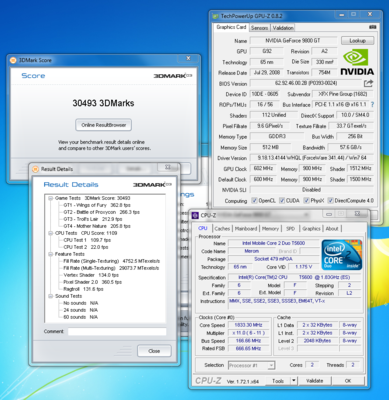Screen dimensions: 389x400
Task: Select the Vertex Shader result row
Action: point(91,275)
